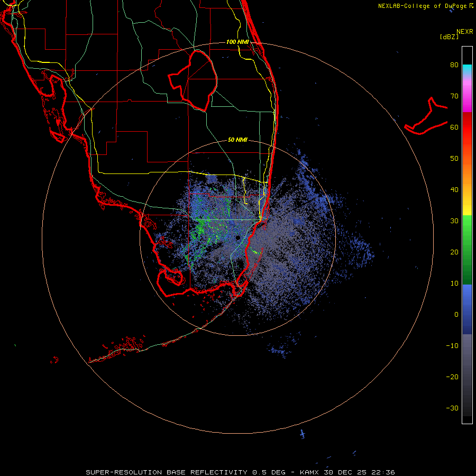The image size is (476, 476).
Task: Click the 50 NMI range ring label
Action: 237,140
